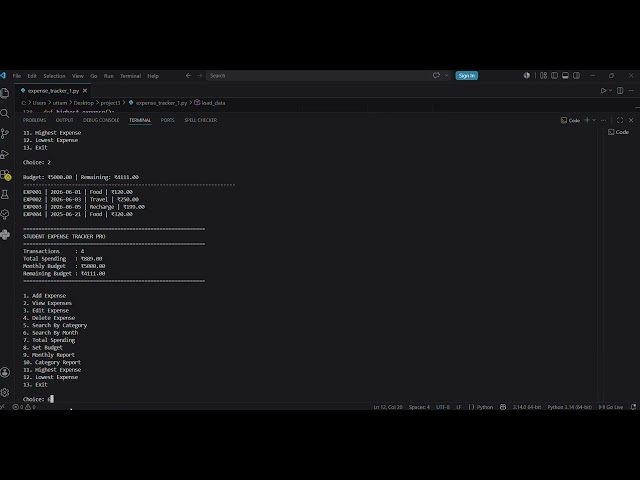The height and width of the screenshot is (480, 640).
Task: Open notifications bell in status bar
Action: click(633, 407)
